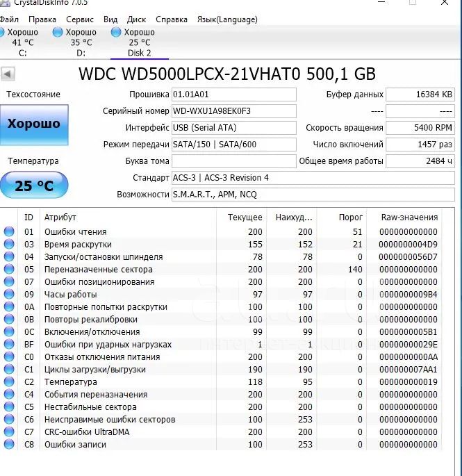Click the Стандарт field ACS-3 Revision 4
Viewport: 462px width, 476px height.
point(313,178)
